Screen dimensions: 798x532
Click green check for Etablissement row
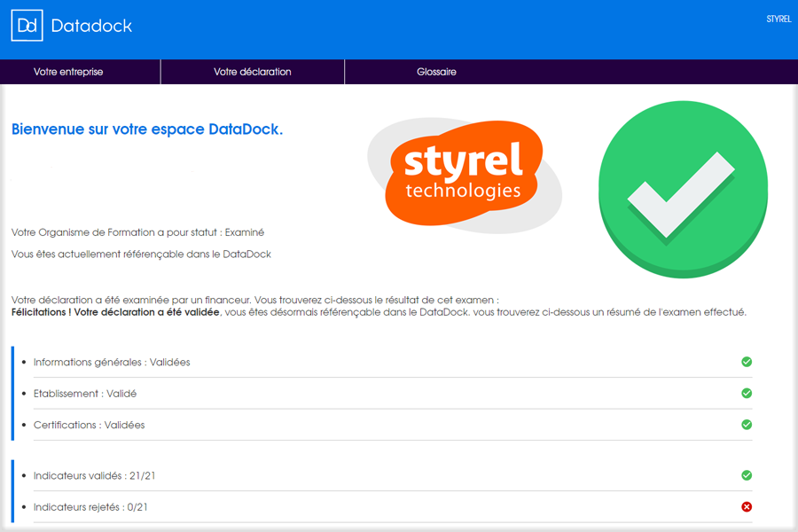[747, 393]
